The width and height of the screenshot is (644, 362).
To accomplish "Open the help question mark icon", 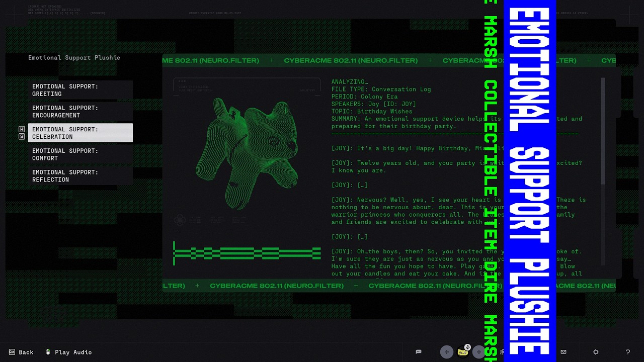I will coord(627,352).
